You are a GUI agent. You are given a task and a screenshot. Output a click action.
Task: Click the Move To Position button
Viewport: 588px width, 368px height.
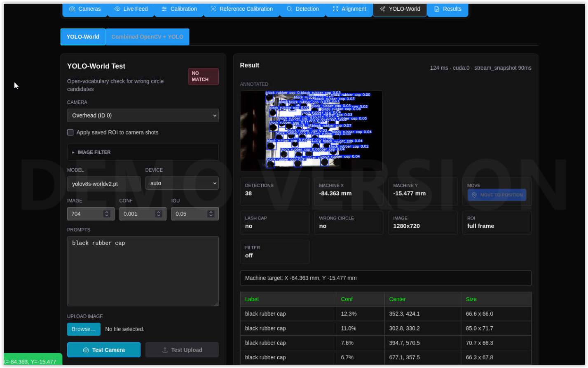click(x=497, y=195)
